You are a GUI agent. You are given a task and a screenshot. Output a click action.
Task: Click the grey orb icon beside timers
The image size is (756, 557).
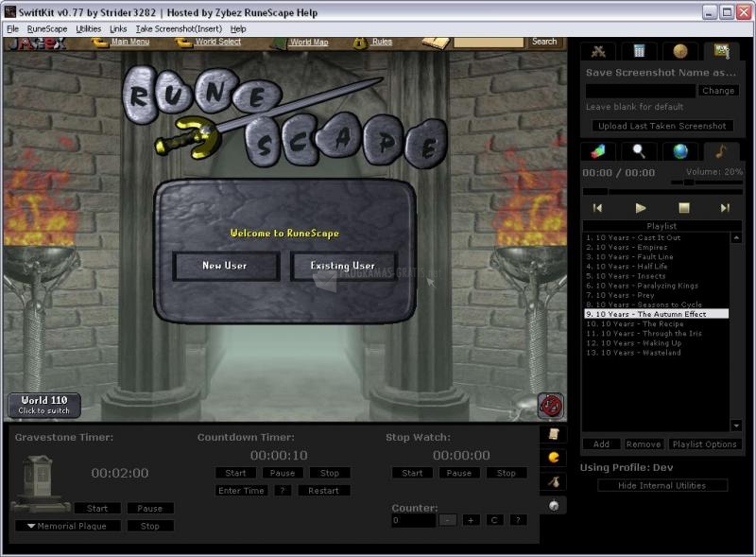click(x=554, y=505)
